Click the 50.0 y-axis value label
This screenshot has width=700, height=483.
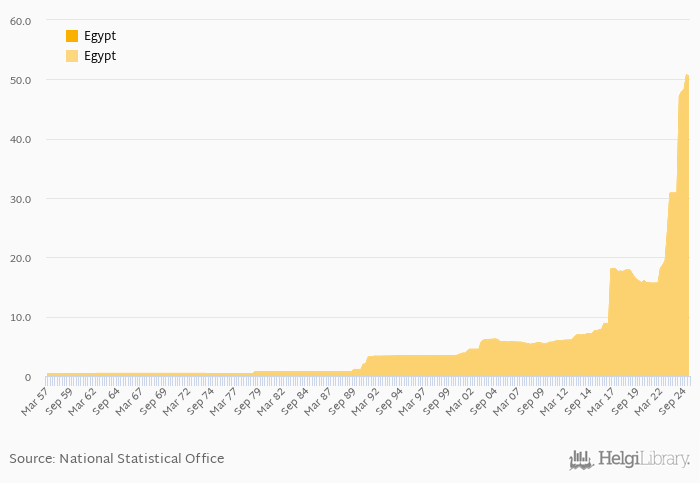(x=20, y=80)
